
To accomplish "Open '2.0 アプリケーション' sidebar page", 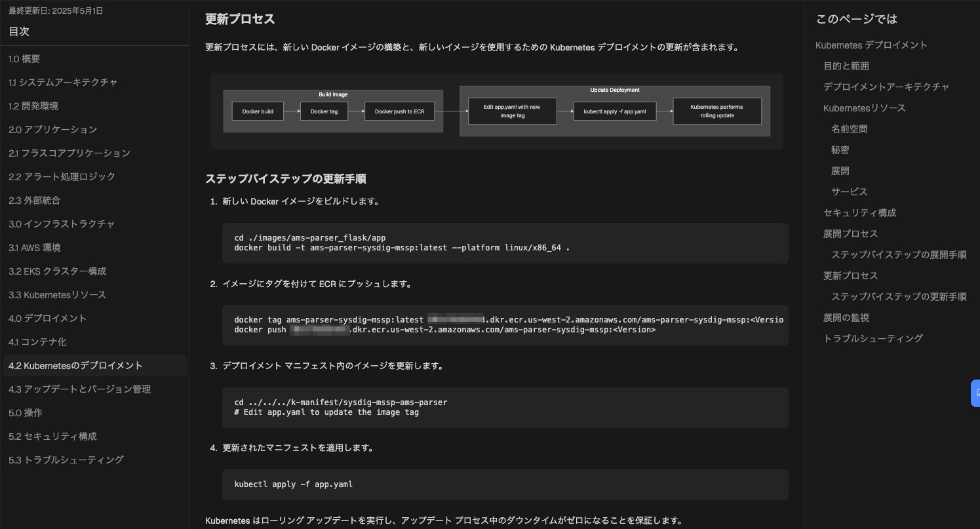I will (52, 130).
